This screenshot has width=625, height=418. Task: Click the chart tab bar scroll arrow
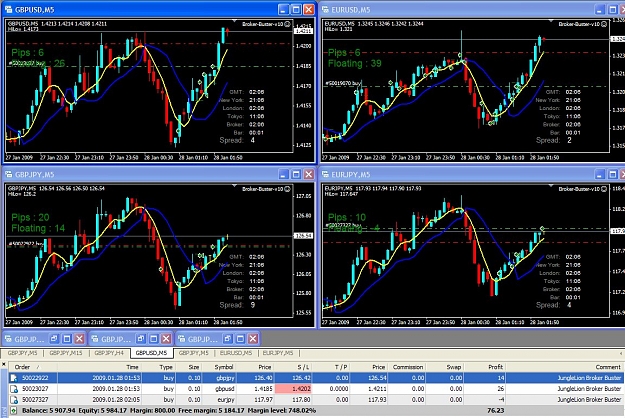point(621,353)
